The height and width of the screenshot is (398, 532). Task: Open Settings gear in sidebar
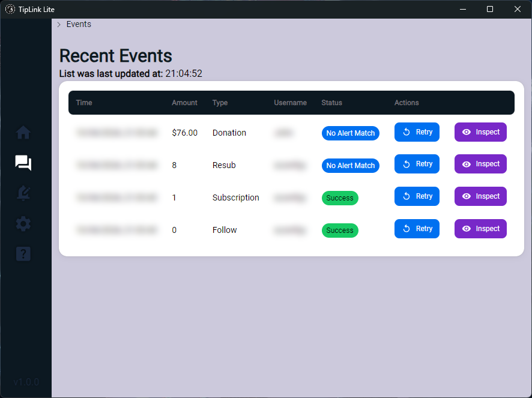pos(23,223)
